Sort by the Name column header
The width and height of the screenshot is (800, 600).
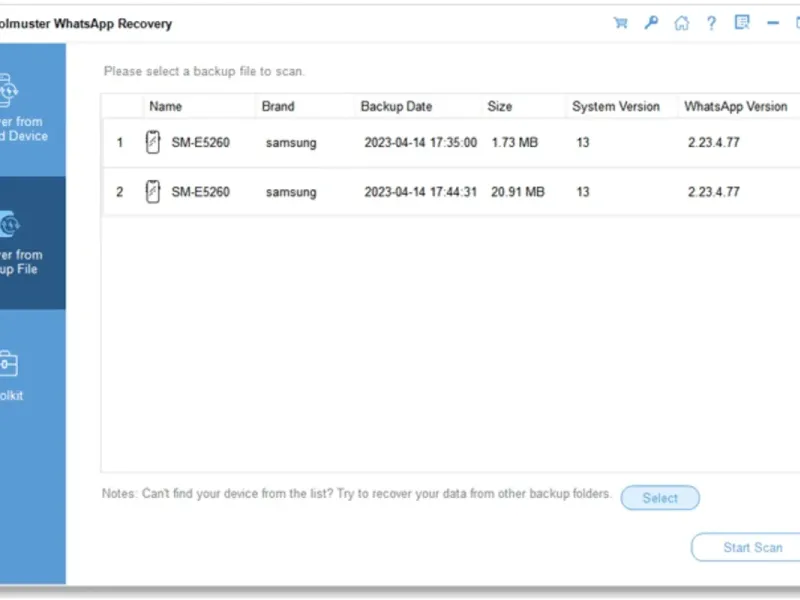tap(165, 106)
